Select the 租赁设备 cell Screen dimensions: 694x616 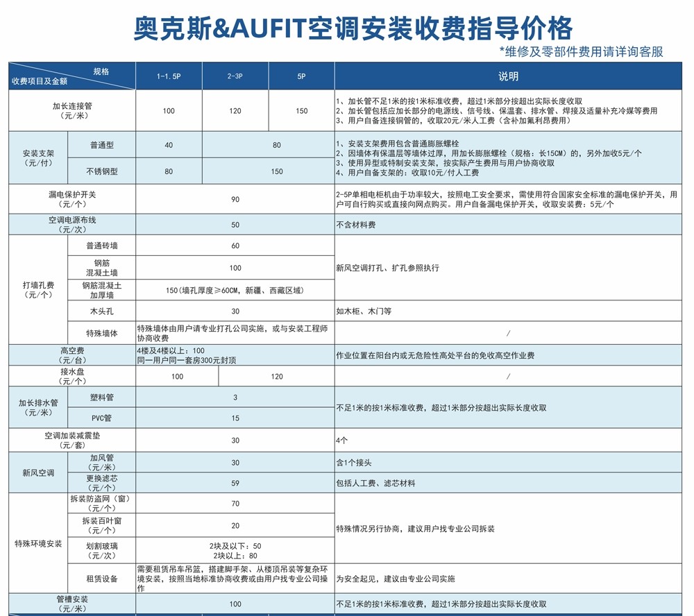tap(102, 579)
